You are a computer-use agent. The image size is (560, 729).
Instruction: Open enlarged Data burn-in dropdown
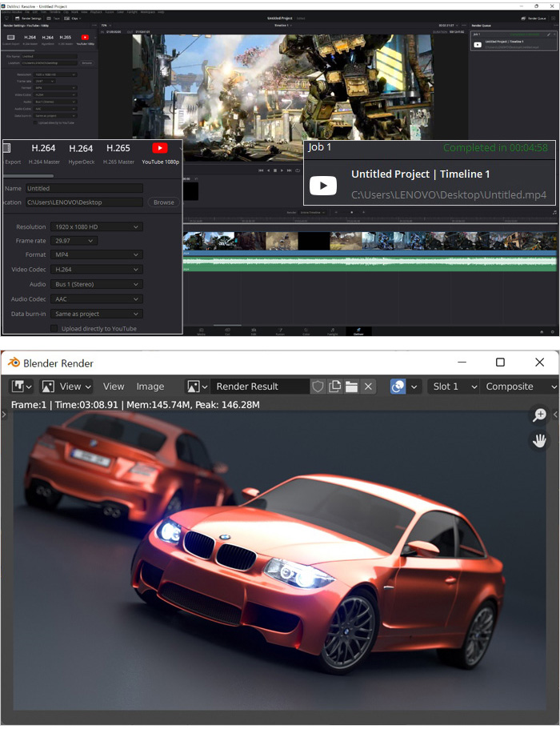[97, 314]
